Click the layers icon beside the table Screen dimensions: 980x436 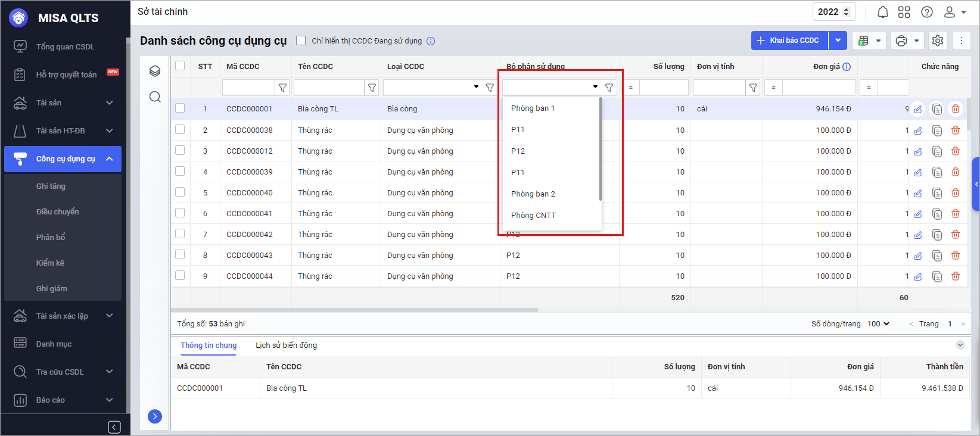[x=155, y=71]
